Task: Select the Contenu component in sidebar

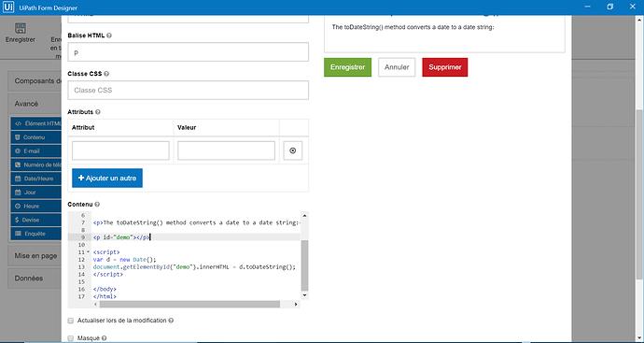Action: point(36,137)
